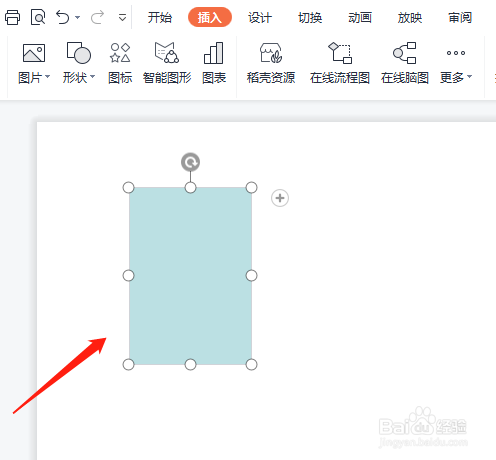
Task: Select the light blue rectangle shape
Action: [x=190, y=276]
